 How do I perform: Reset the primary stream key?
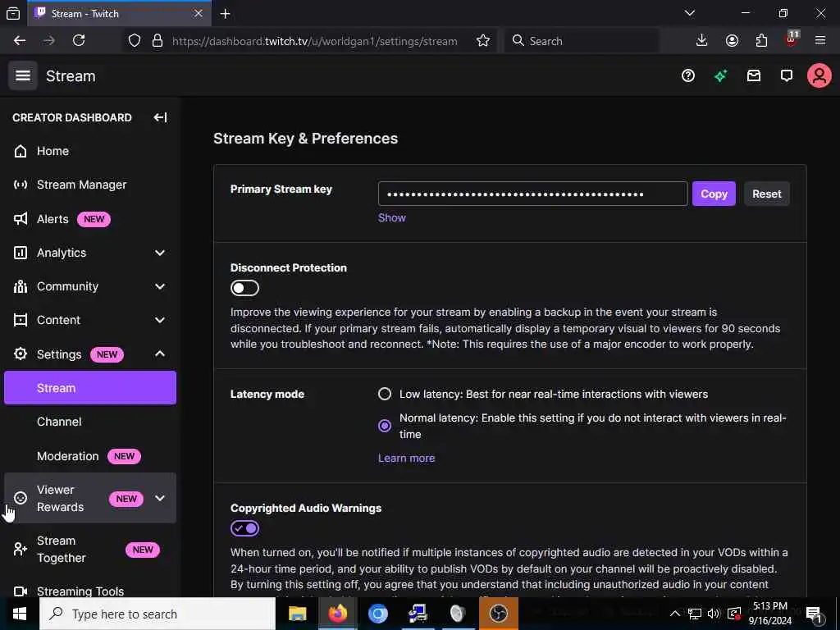767,194
